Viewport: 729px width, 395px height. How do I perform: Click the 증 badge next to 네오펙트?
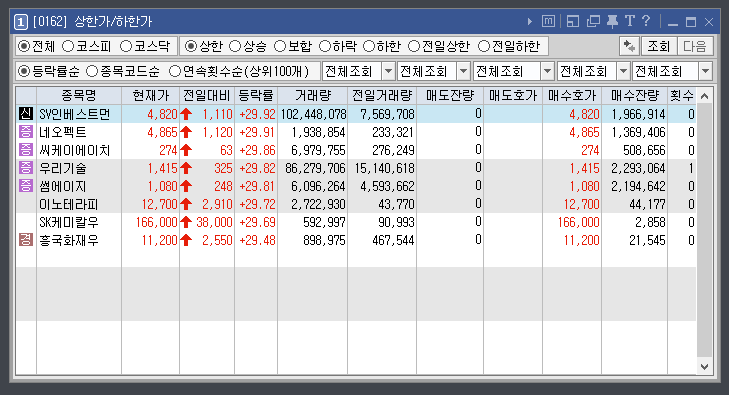tap(26, 132)
